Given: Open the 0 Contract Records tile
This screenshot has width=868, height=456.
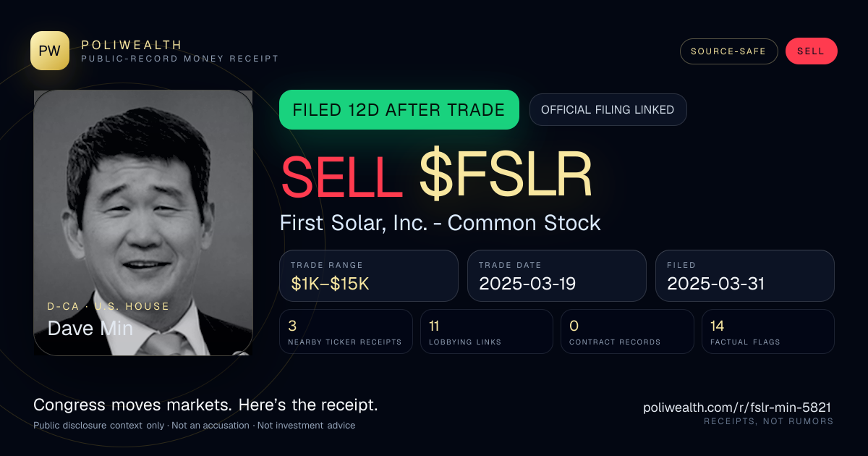Looking at the screenshot, I should (627, 332).
